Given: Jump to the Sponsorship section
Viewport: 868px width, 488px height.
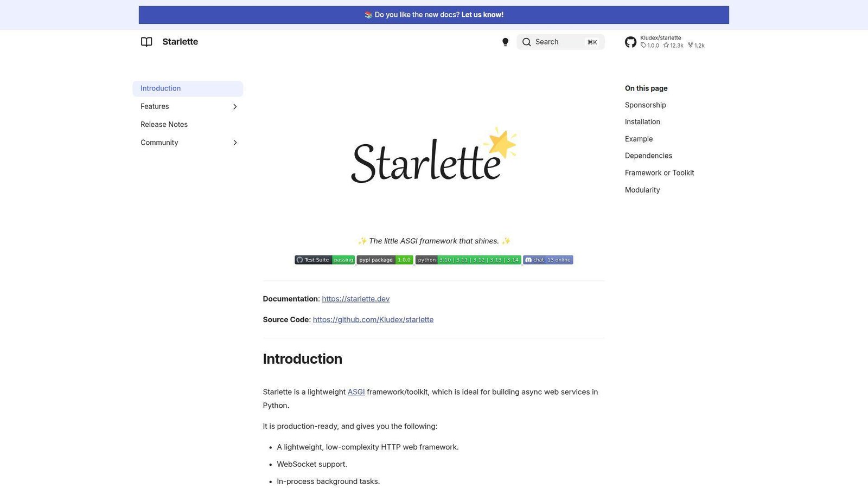Looking at the screenshot, I should point(645,105).
